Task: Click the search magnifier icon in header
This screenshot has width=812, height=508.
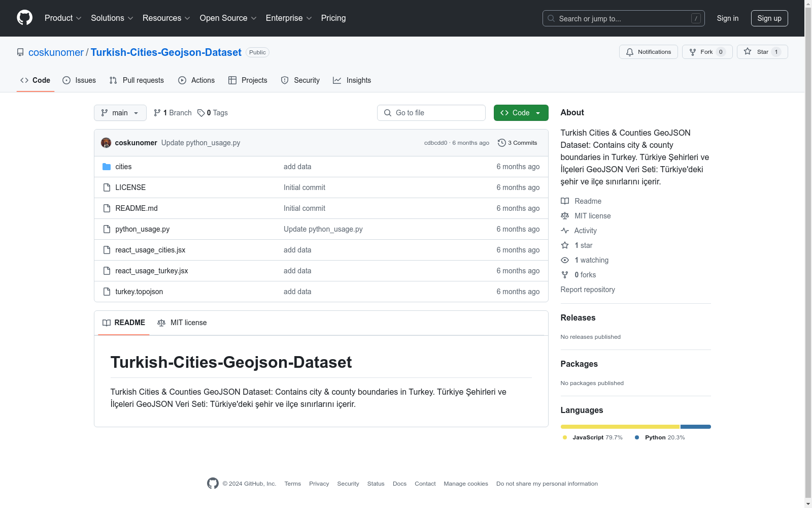Action: tap(551, 18)
